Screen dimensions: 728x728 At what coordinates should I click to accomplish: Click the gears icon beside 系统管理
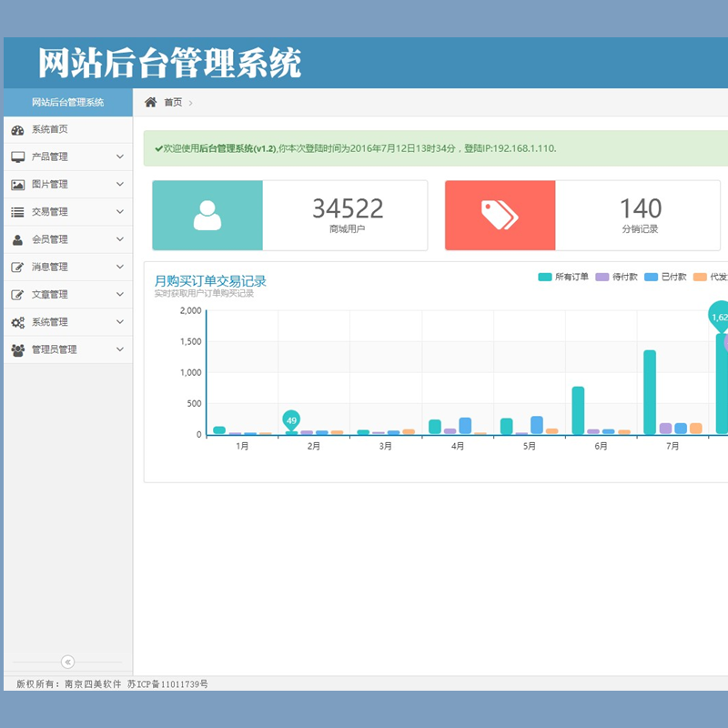click(x=18, y=322)
